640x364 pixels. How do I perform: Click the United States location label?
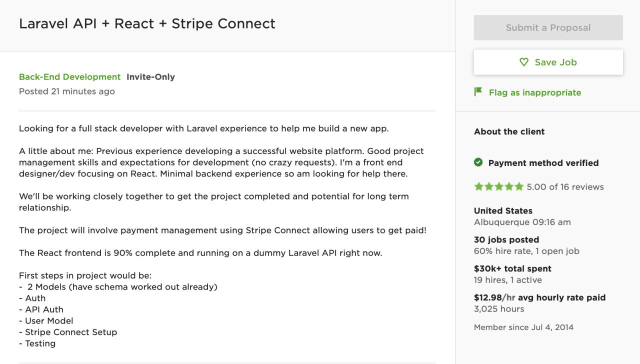tap(503, 210)
